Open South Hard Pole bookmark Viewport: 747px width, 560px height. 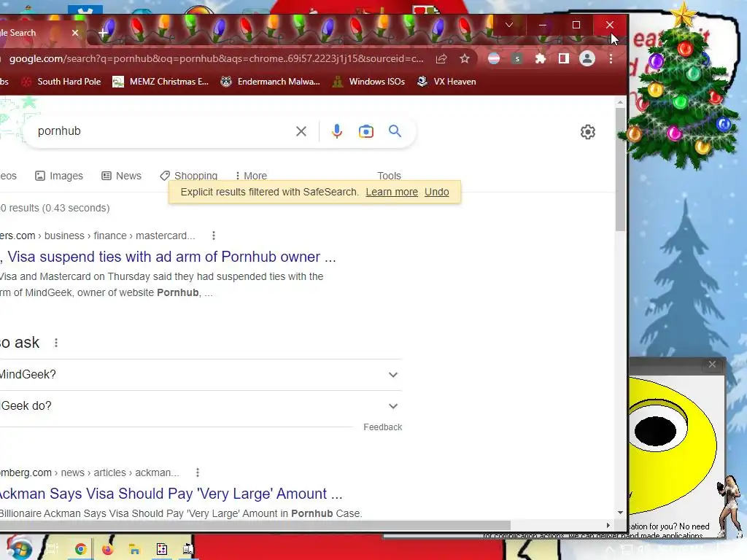61,82
